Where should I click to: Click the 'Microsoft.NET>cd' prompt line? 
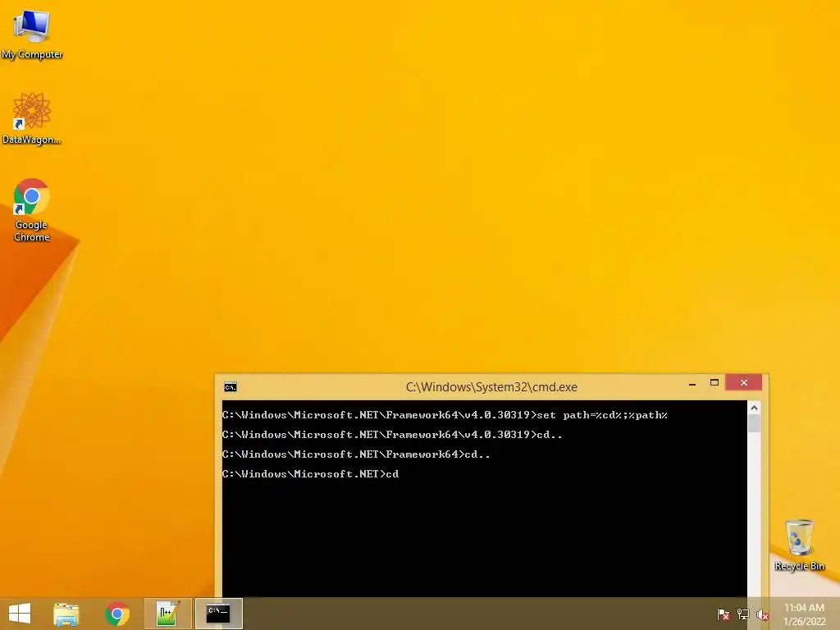(310, 474)
